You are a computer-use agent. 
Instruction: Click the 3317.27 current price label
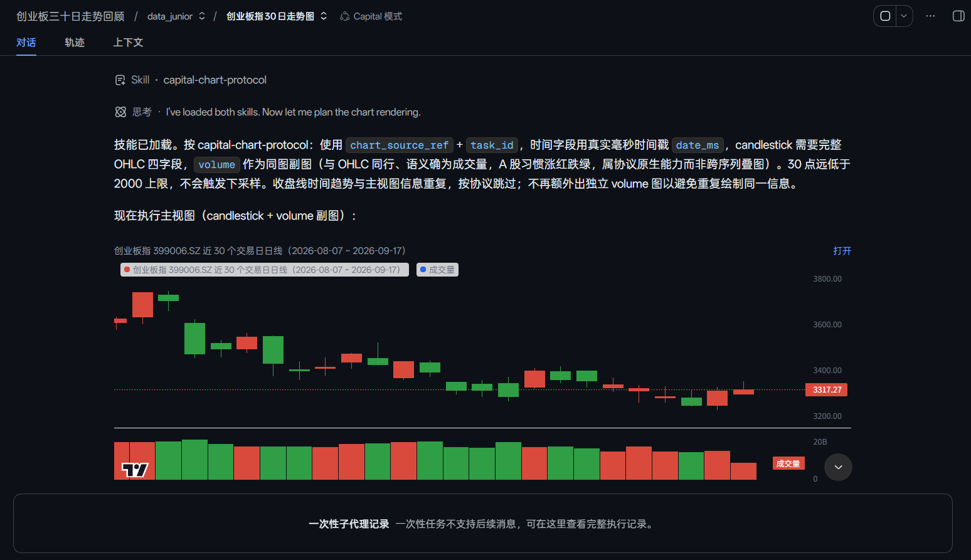(x=827, y=389)
